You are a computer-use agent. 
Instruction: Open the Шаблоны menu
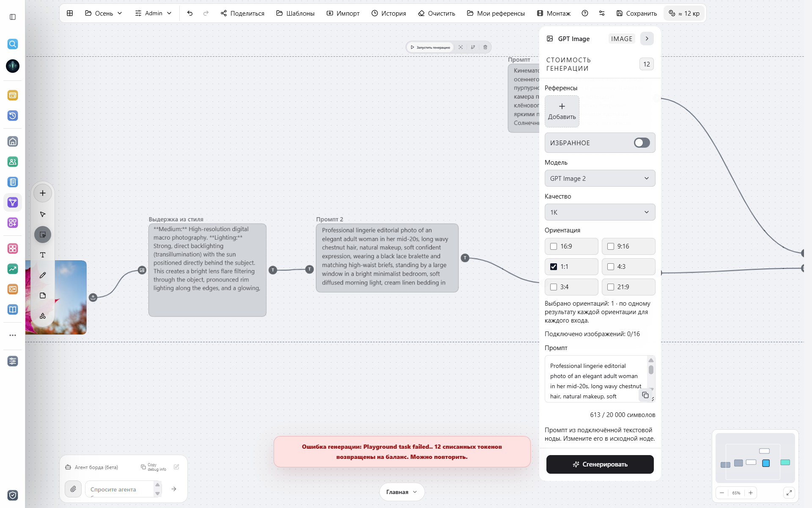click(x=295, y=13)
